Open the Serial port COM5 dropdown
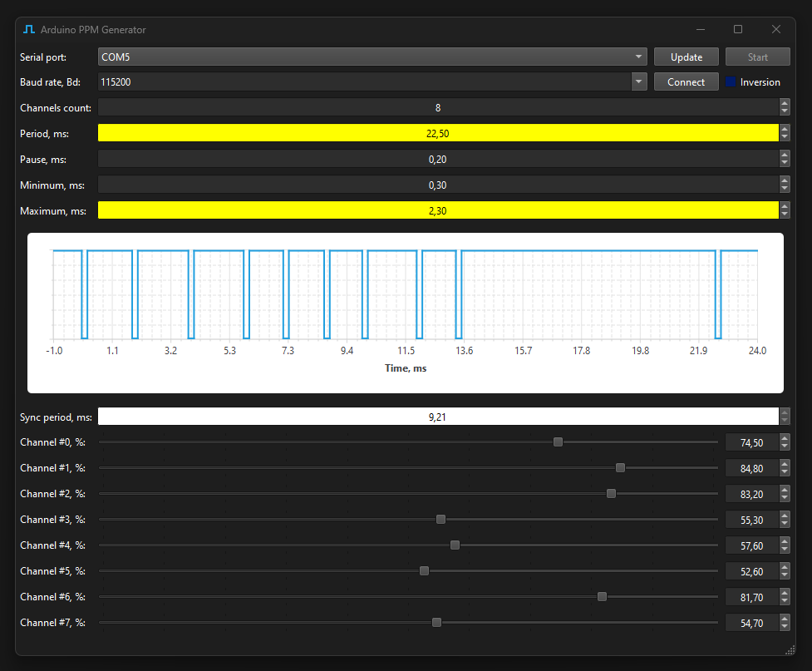Screen dimensions: 812x671 [x=372, y=57]
